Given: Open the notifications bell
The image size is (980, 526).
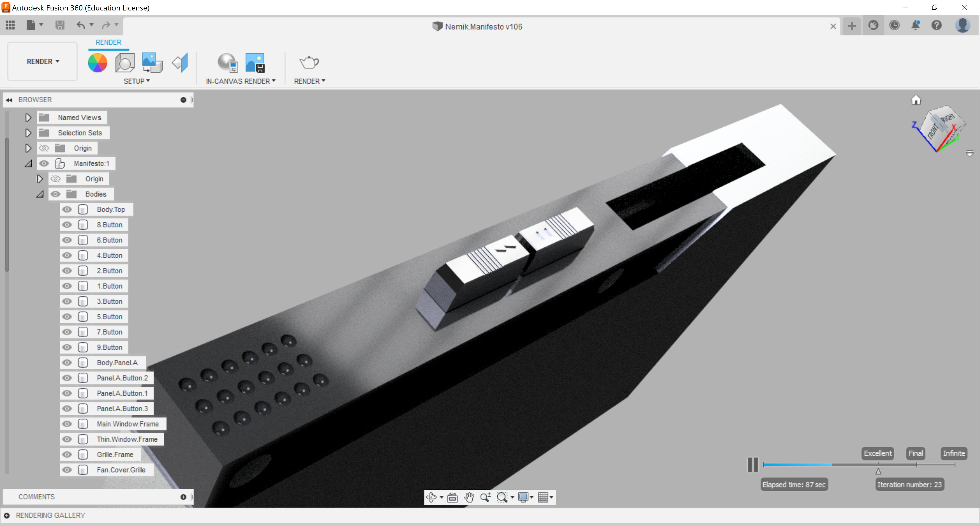Looking at the screenshot, I should 915,26.
